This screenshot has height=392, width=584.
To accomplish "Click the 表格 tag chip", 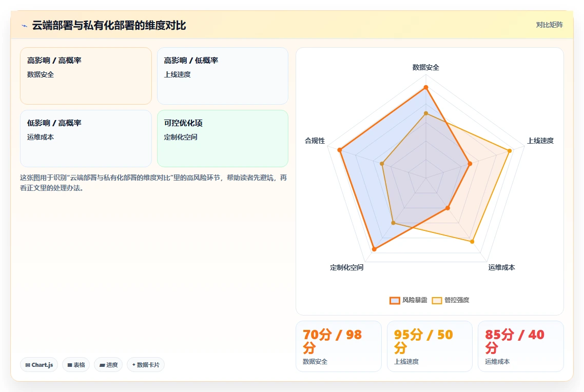I will [76, 365].
